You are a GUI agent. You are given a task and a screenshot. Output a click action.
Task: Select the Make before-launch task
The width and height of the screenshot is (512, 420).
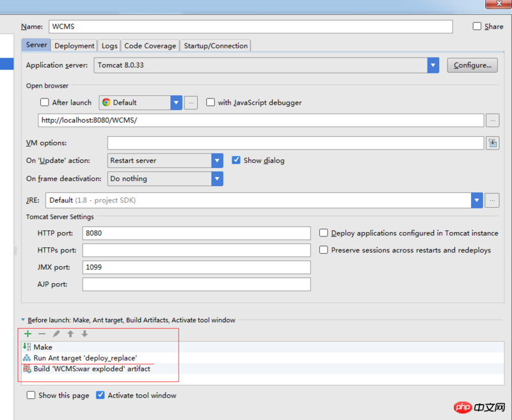(263, 347)
